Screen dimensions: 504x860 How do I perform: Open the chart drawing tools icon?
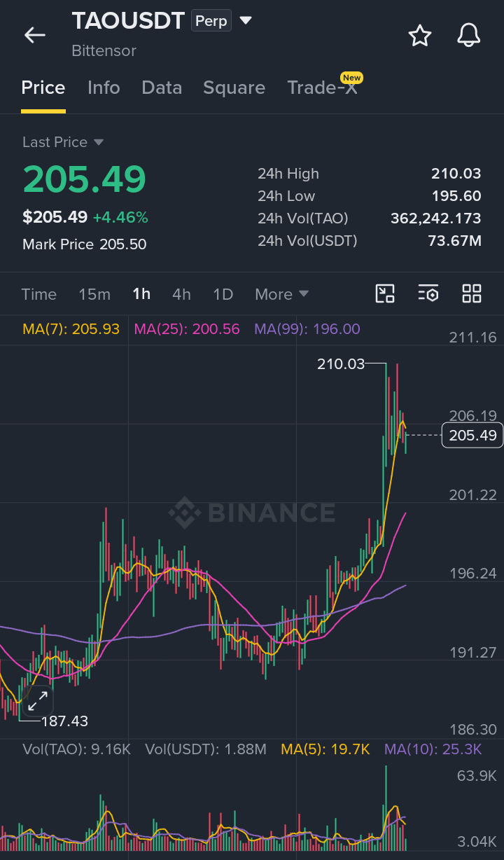click(x=385, y=293)
